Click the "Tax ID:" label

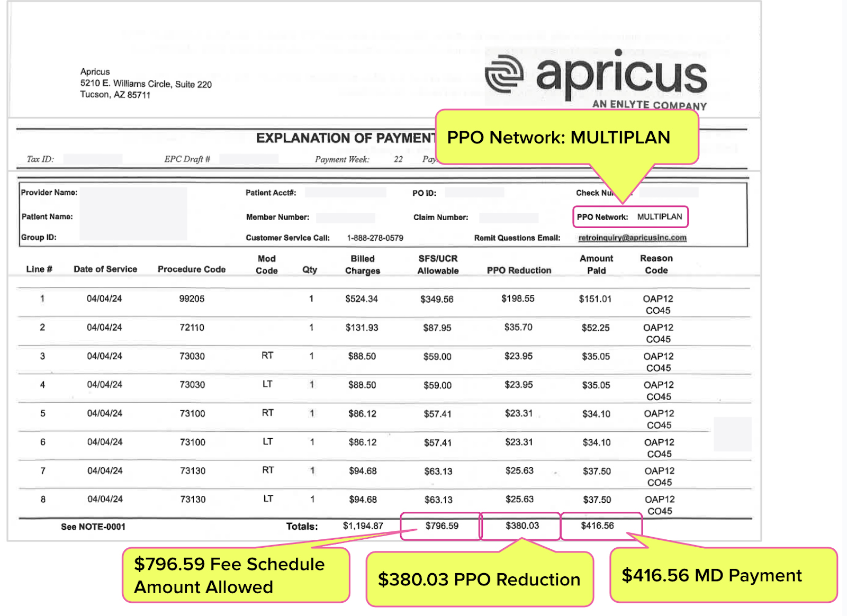pos(40,159)
